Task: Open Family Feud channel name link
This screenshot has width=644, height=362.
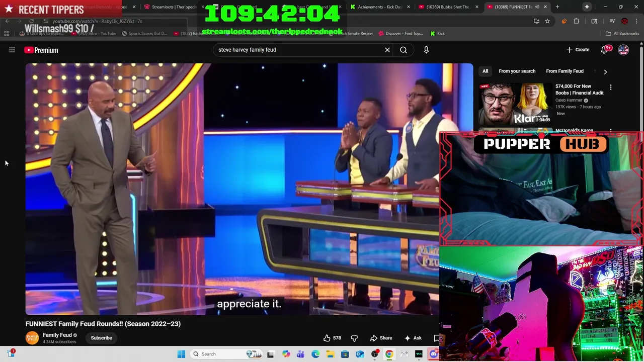Action: click(x=57, y=335)
